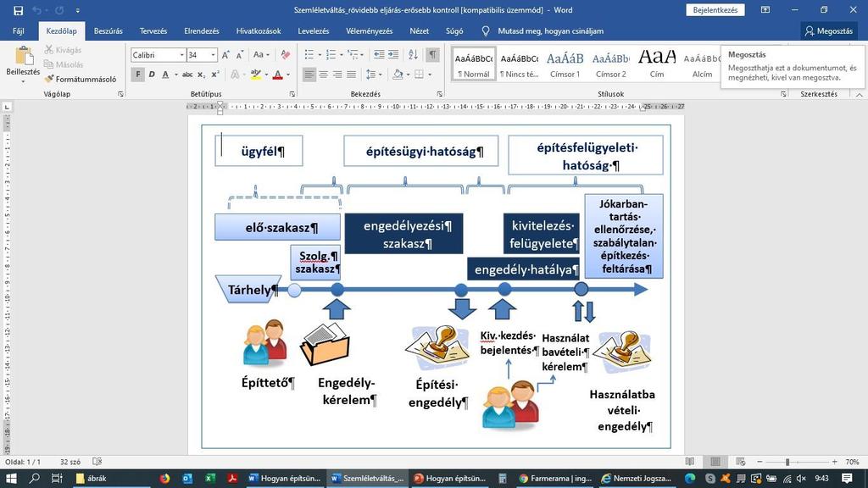Click the Bejelentkezés sign-in button
Screen dimensions: 868x488
[715, 10]
